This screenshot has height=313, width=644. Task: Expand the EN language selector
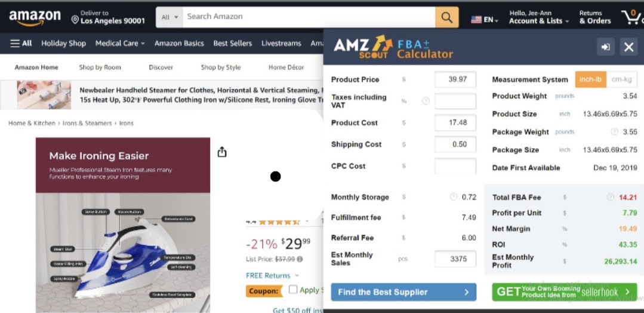tap(485, 20)
